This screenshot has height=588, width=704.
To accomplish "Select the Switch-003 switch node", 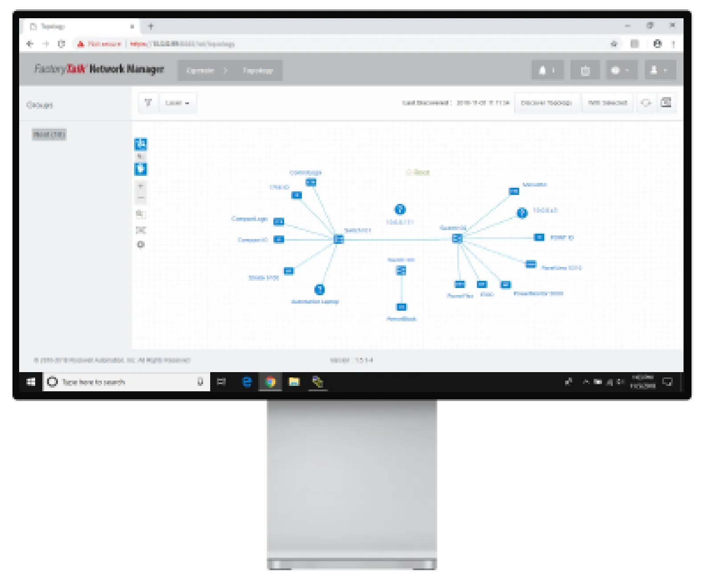I will (x=401, y=271).
